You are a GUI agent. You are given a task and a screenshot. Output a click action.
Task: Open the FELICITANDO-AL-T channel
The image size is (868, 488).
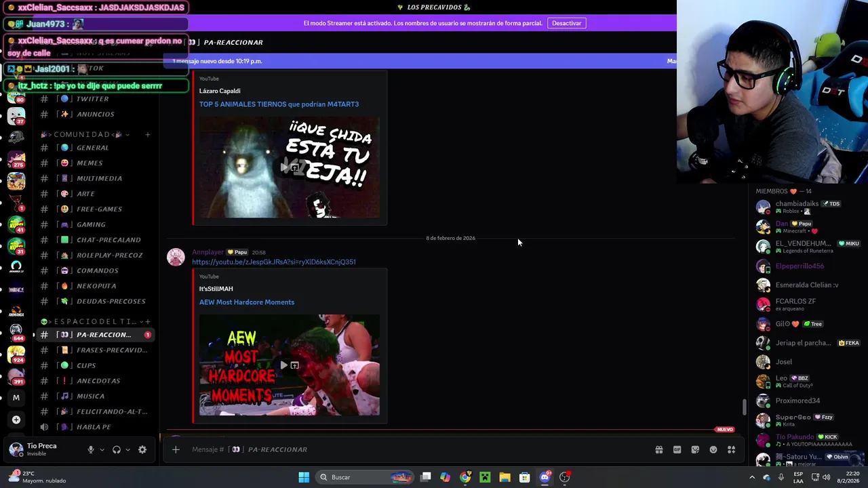94,411
